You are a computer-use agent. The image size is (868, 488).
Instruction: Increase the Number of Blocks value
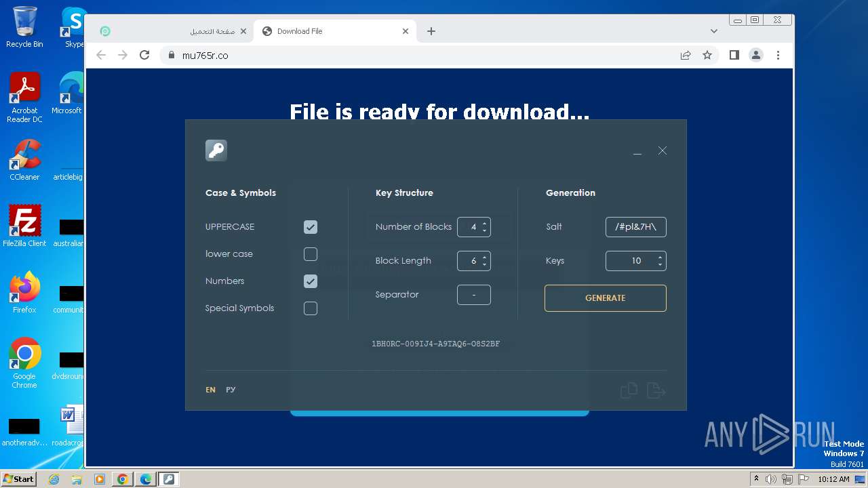point(484,223)
